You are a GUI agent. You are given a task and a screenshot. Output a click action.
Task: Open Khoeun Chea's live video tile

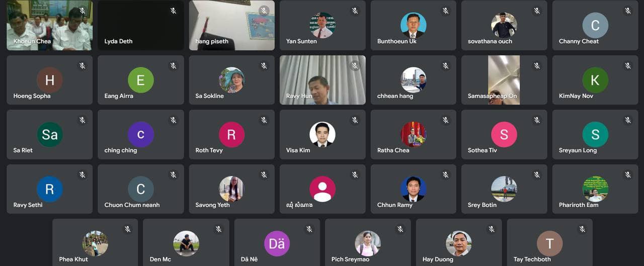[x=49, y=25]
